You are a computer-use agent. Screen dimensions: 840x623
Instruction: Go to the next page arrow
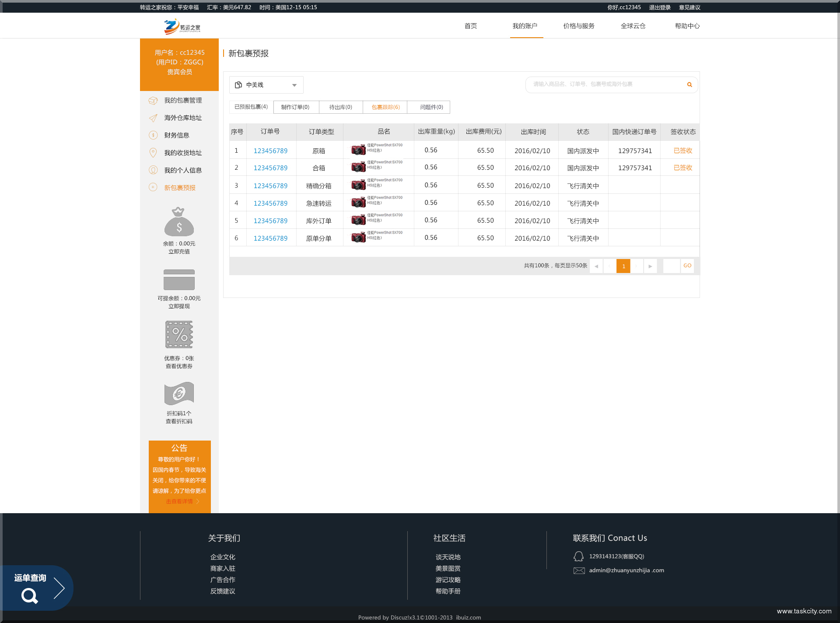click(x=650, y=266)
